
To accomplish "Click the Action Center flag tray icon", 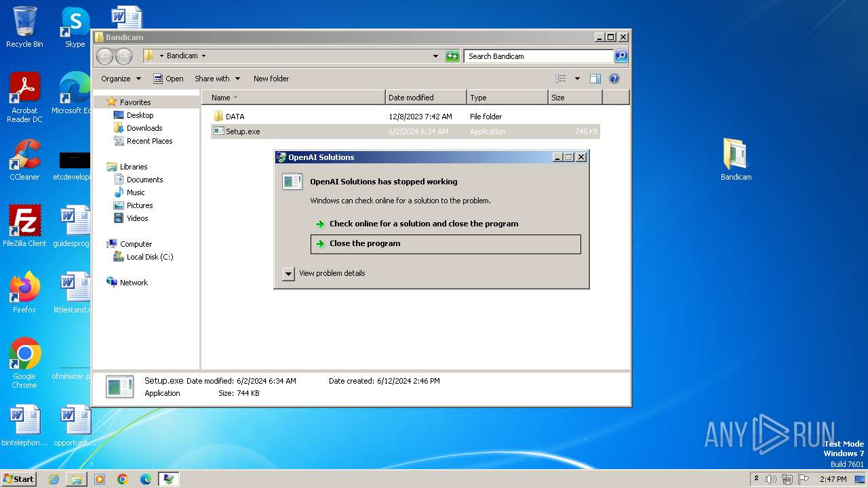I will (x=804, y=479).
